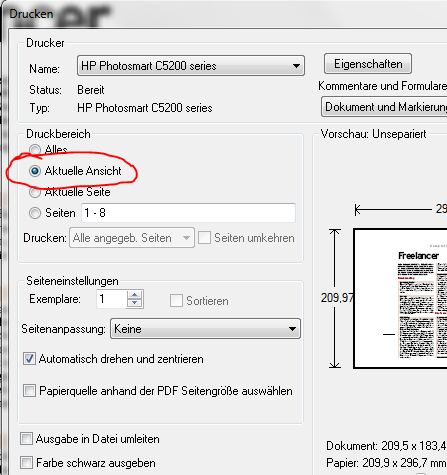Open the printer Name dropdown
The height and width of the screenshot is (475, 447).
click(x=191, y=66)
